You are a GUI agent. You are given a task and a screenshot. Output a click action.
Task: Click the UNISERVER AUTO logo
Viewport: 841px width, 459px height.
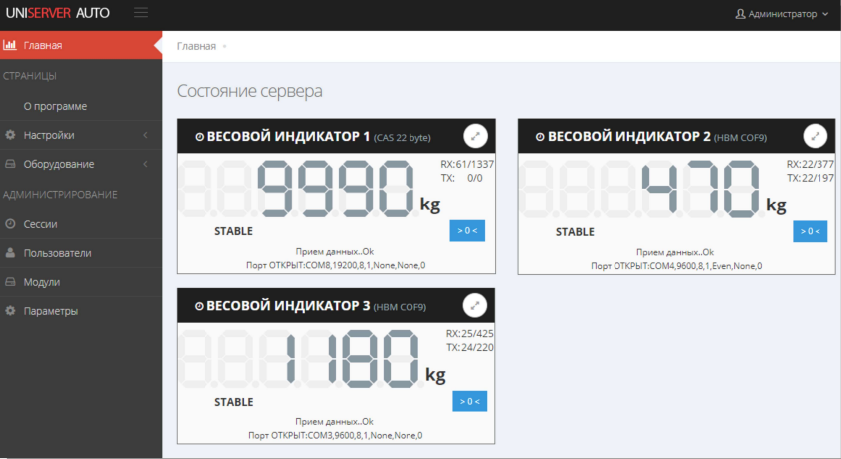click(57, 13)
